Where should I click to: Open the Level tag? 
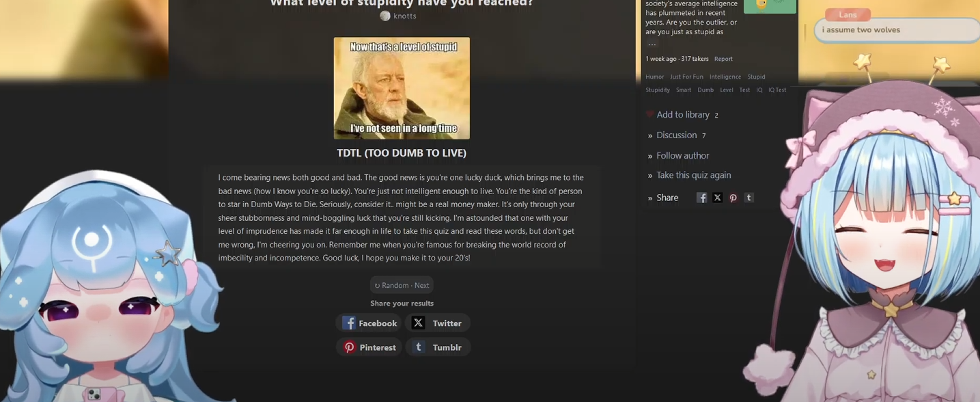pyautogui.click(x=727, y=90)
